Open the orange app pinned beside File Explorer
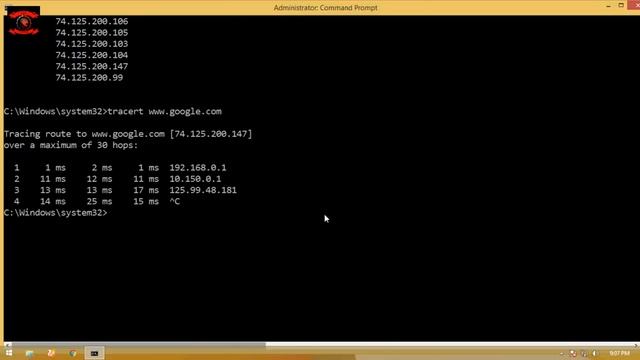The image size is (640, 360). [x=51, y=353]
